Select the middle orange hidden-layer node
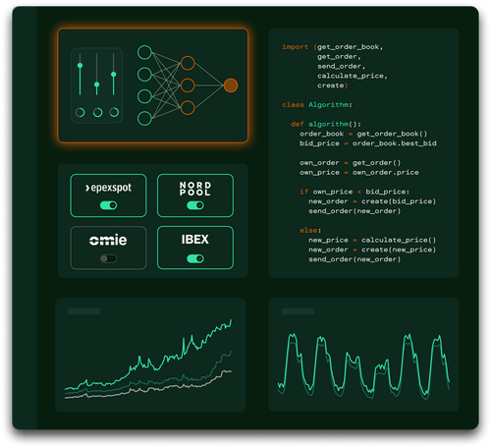491x448 pixels. 188,85
